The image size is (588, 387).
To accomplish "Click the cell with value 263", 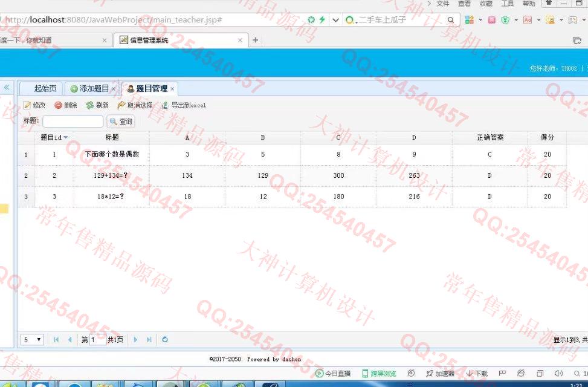I will [x=414, y=175].
